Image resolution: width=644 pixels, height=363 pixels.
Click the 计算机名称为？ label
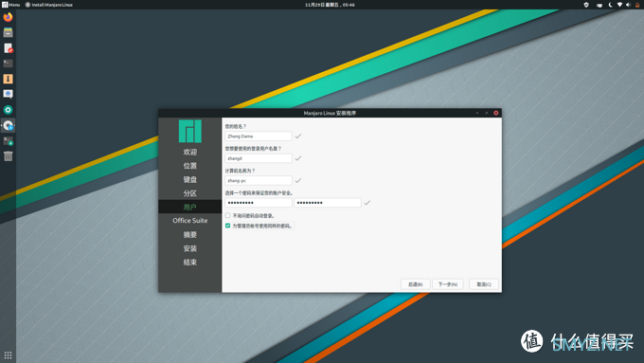[x=241, y=171]
